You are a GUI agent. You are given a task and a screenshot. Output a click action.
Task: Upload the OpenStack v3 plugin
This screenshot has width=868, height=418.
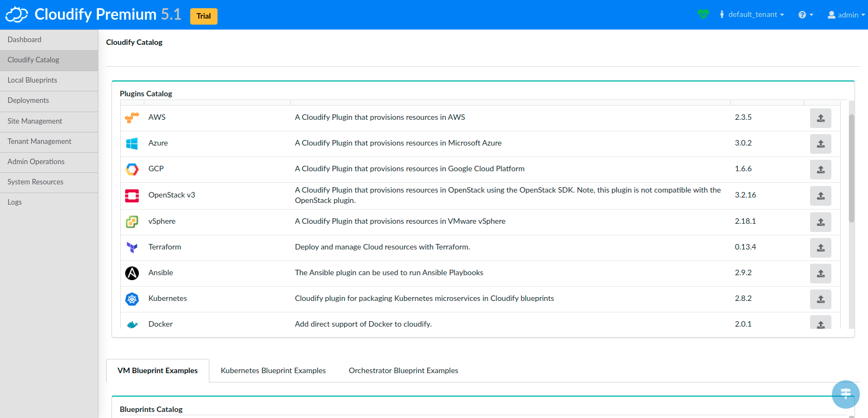click(820, 196)
